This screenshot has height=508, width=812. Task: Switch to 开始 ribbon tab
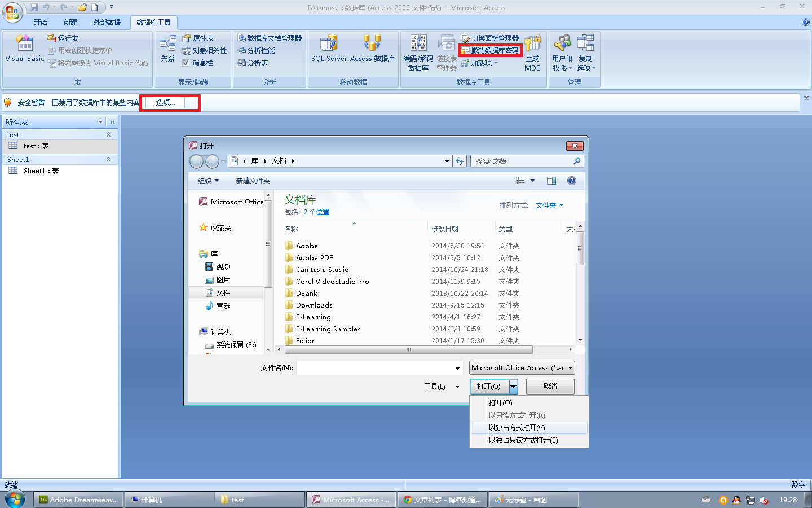pyautogui.click(x=41, y=22)
